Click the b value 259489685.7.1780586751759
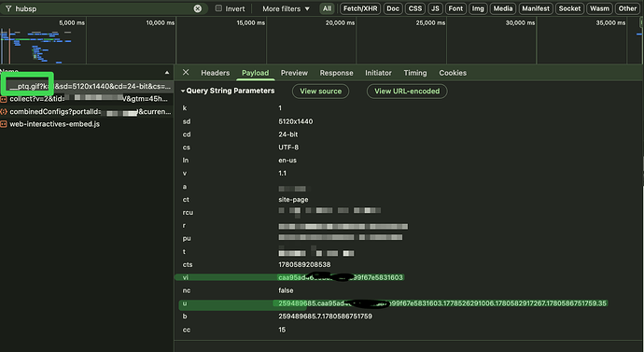This screenshot has height=352, width=644. point(326,317)
